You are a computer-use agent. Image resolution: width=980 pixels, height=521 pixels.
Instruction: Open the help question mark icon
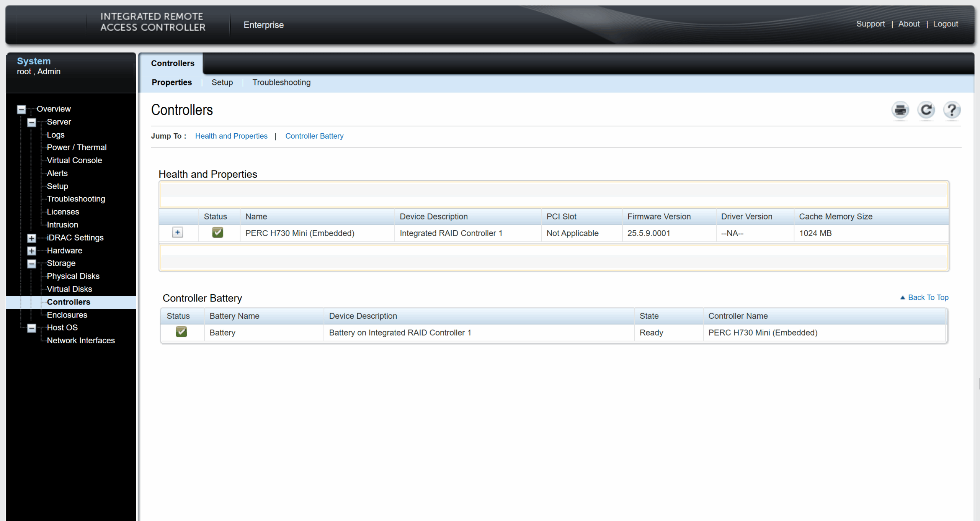pos(952,110)
